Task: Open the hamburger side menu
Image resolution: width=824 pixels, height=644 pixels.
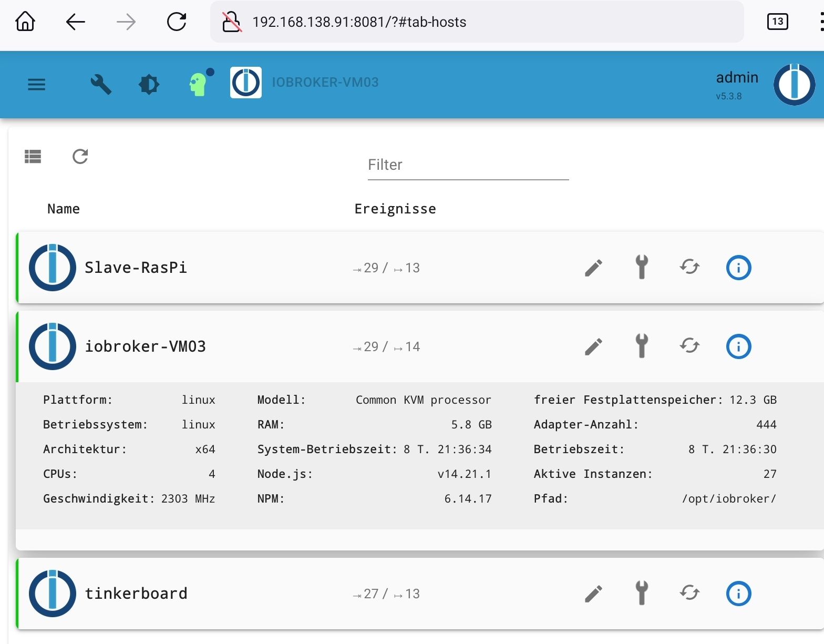Action: click(36, 84)
